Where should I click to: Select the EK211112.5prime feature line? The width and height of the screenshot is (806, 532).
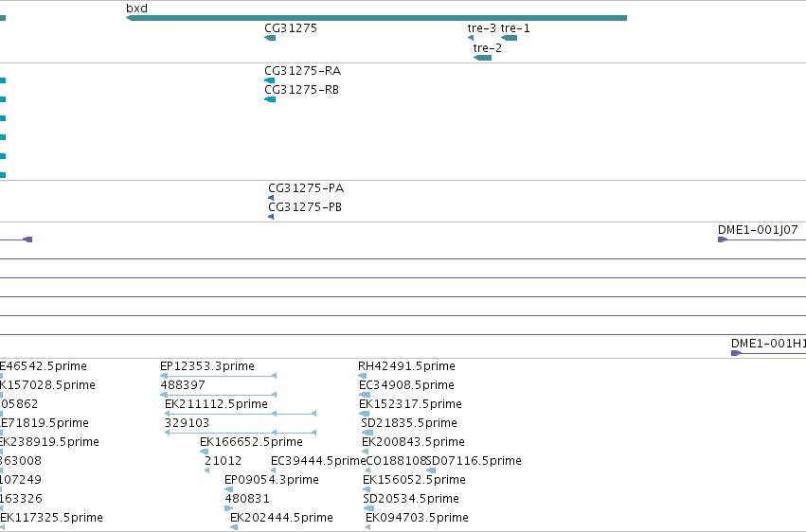coord(240,414)
